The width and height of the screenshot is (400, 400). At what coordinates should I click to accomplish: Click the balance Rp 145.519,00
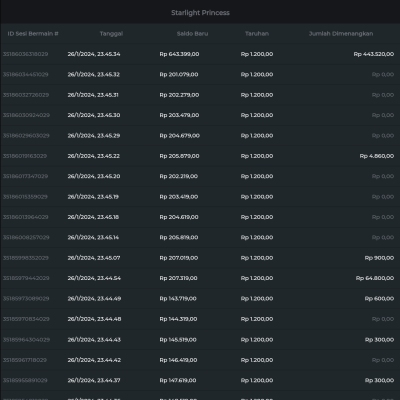pyautogui.click(x=178, y=340)
